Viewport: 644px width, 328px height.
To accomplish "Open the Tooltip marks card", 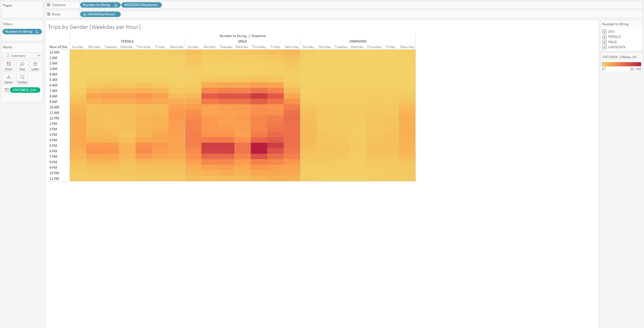I will point(22,79).
